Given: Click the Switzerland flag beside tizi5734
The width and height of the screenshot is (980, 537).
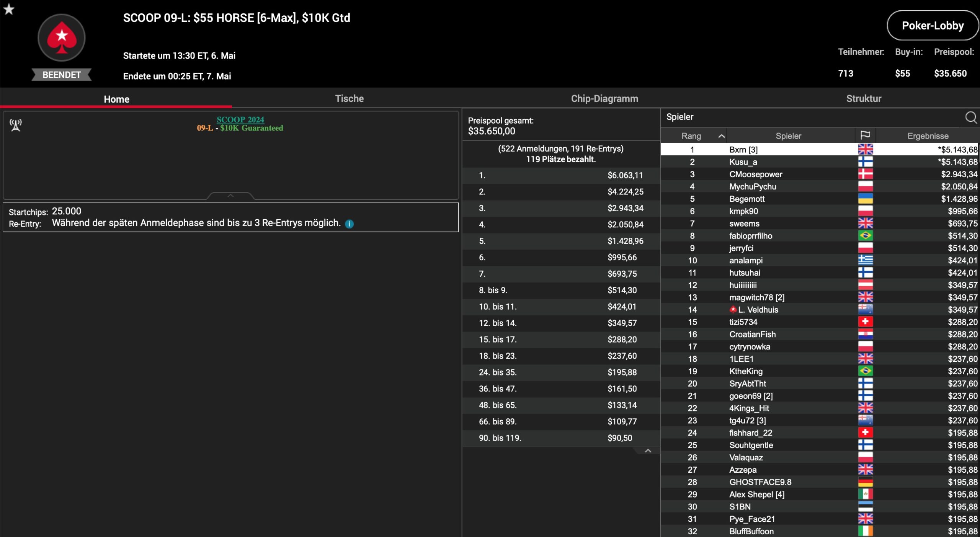Looking at the screenshot, I should pyautogui.click(x=865, y=322).
